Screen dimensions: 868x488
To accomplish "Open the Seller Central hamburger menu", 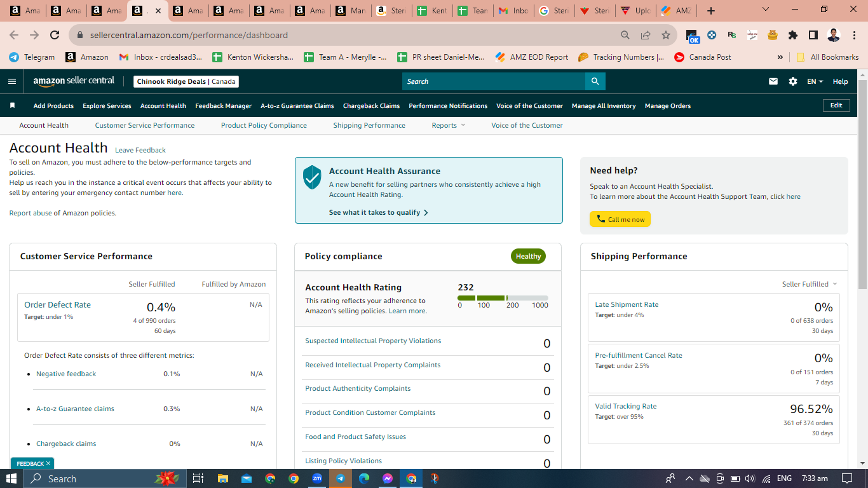I will pyautogui.click(x=12, y=81).
